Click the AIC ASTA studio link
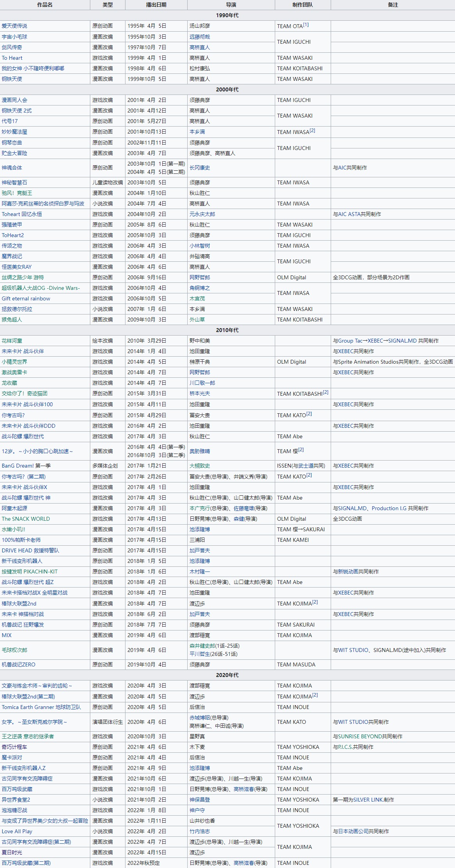Screen dimensions: 455x868 pyautogui.click(x=349, y=214)
